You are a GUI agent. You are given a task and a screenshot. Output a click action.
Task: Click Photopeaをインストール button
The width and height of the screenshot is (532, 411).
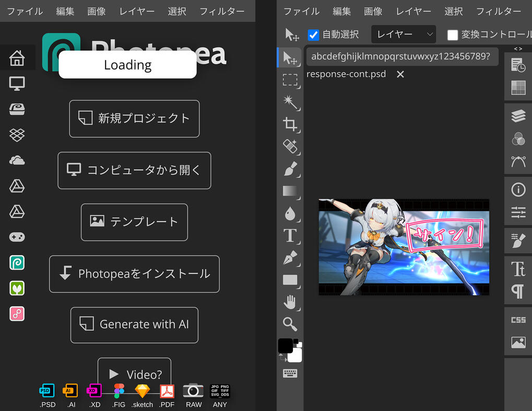[134, 274]
